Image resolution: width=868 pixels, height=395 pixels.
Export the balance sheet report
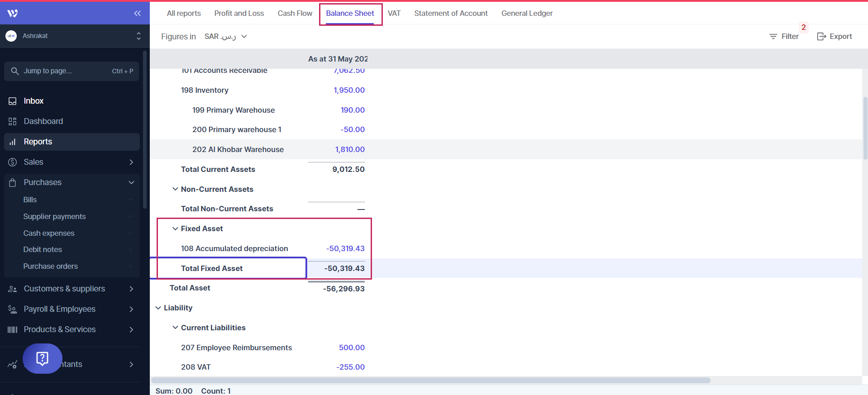click(835, 37)
